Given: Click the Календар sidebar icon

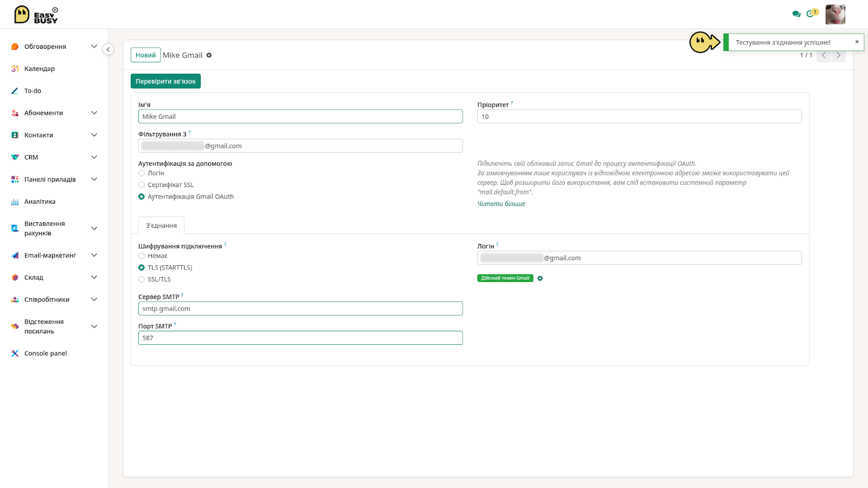Looking at the screenshot, I should click(x=15, y=69).
